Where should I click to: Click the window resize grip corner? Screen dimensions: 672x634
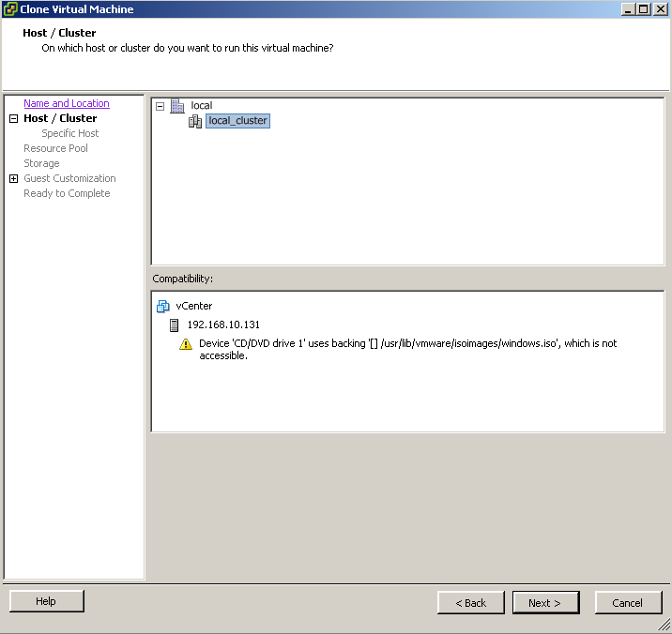664,625
